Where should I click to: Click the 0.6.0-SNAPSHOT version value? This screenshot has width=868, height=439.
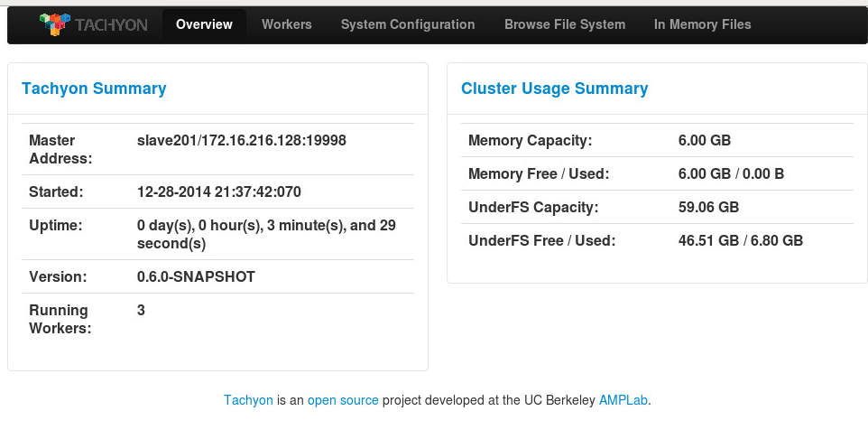196,276
